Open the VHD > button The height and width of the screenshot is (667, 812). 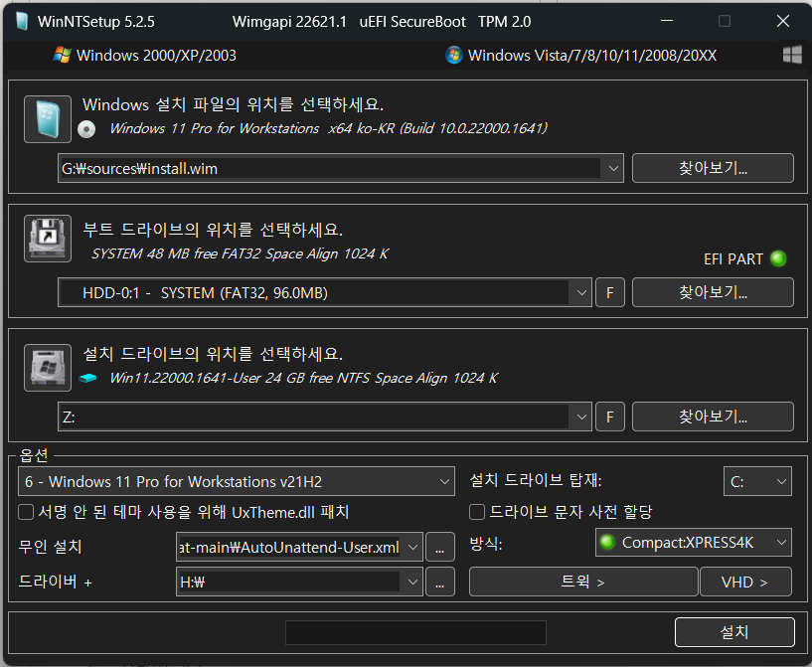[x=745, y=583]
